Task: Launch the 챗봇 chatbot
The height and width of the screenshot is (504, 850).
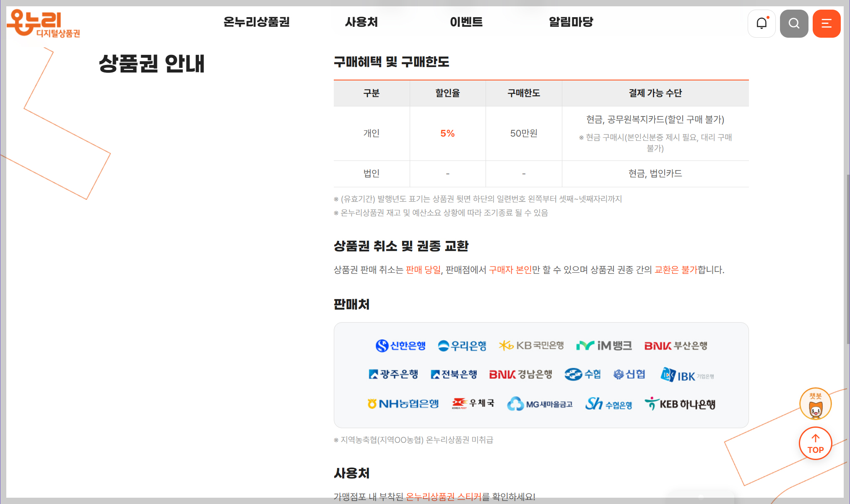Action: [815, 403]
